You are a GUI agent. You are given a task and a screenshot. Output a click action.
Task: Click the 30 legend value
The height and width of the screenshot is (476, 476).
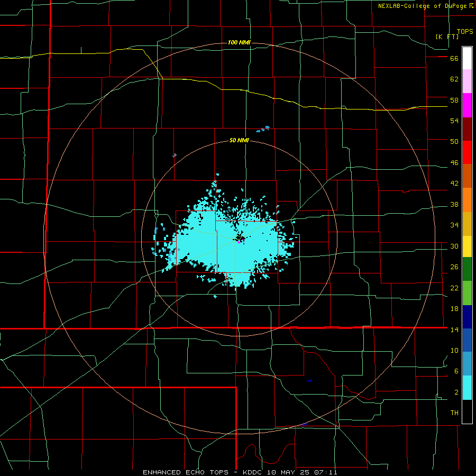coord(454,246)
